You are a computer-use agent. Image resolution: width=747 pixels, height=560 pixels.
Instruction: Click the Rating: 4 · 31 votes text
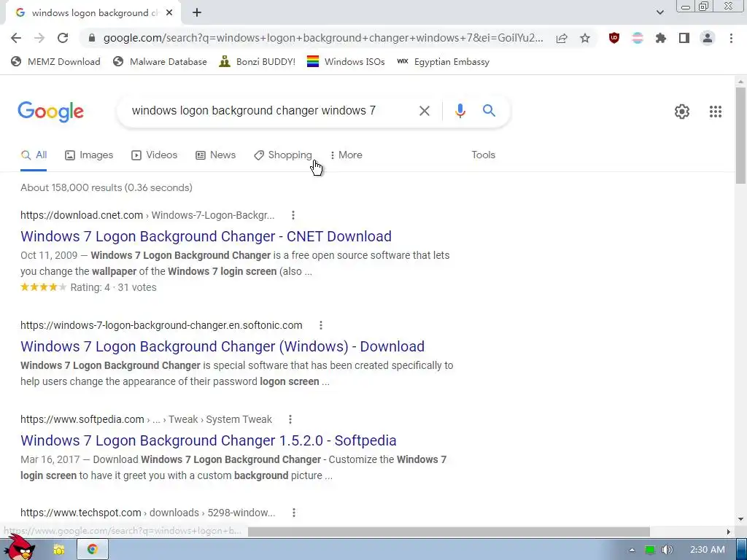pos(113,287)
